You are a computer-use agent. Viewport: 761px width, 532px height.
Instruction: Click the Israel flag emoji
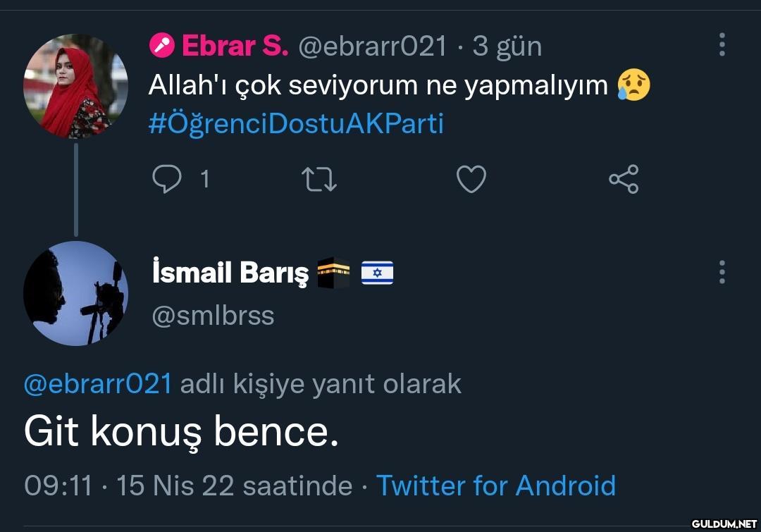pos(377,273)
